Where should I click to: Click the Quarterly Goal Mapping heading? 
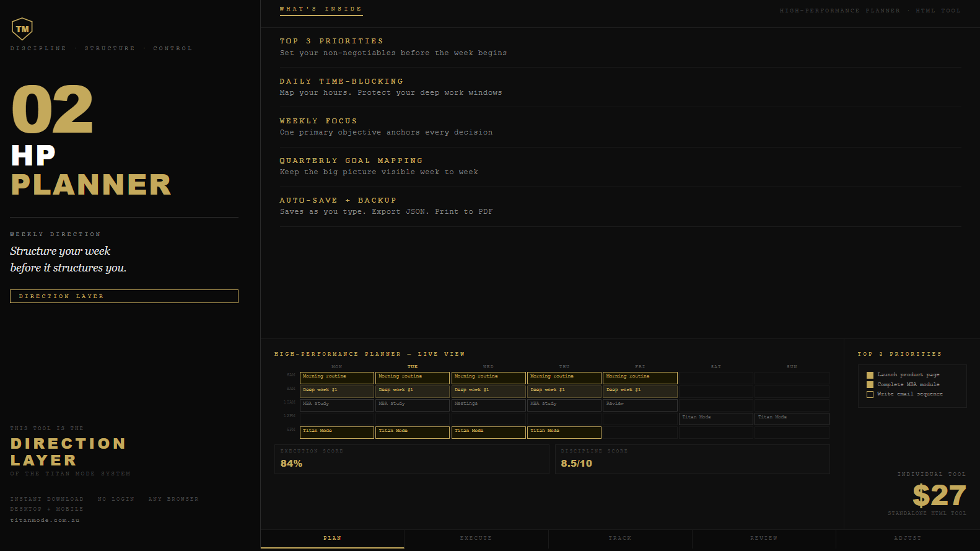click(x=351, y=161)
